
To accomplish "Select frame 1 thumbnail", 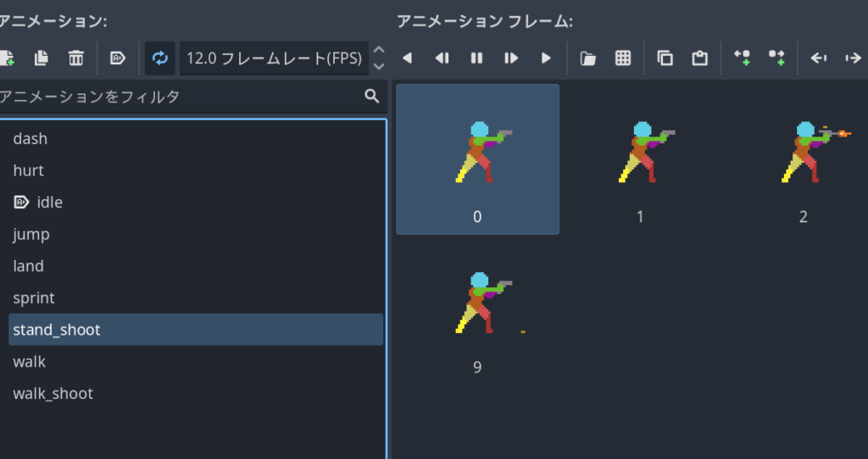I will click(641, 159).
